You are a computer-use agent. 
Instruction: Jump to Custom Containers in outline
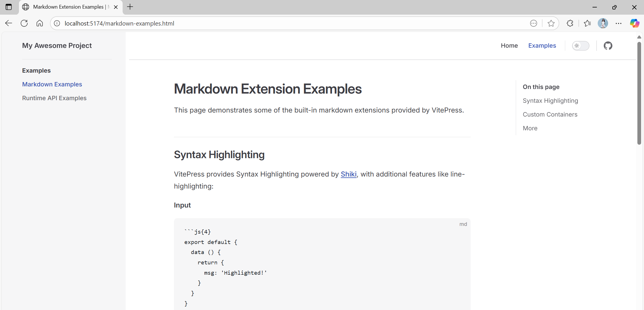pyautogui.click(x=550, y=115)
